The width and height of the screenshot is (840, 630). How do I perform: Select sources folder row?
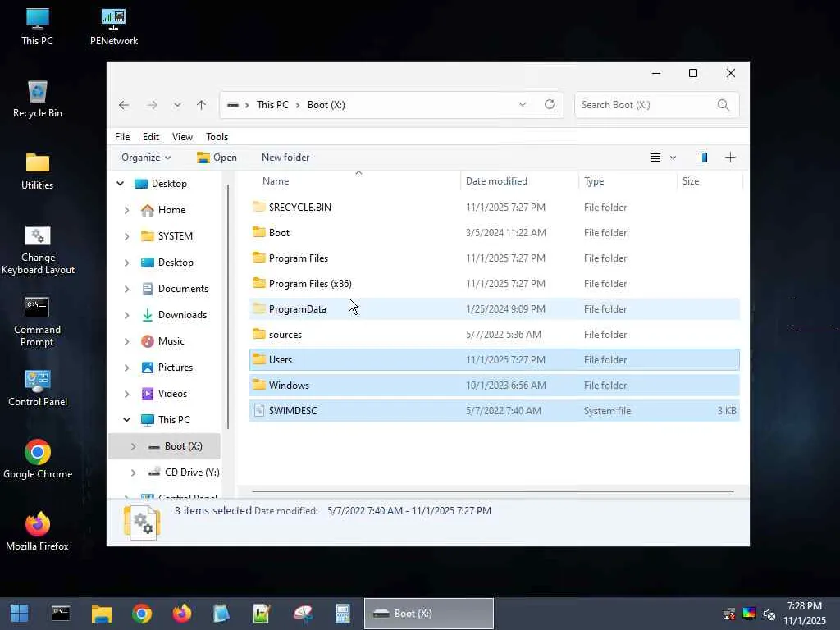[495, 335]
